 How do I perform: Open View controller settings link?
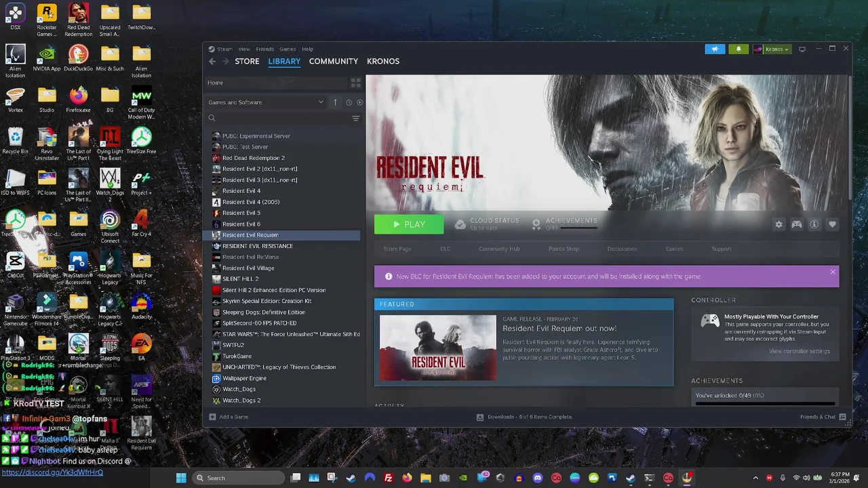click(x=800, y=351)
